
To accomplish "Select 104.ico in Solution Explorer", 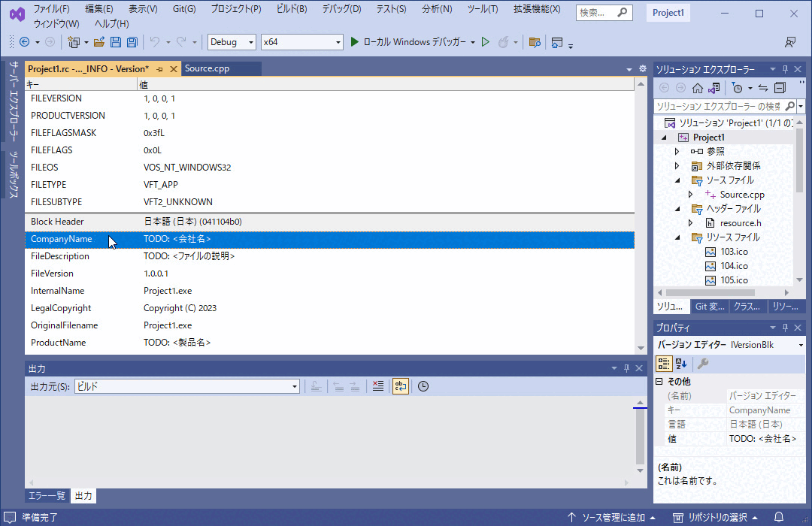I will 734,265.
